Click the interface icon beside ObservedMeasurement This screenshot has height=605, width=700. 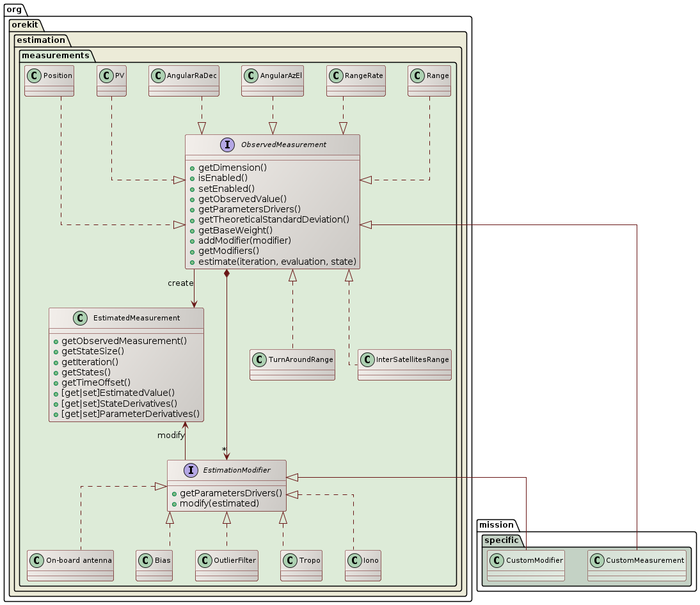point(227,145)
